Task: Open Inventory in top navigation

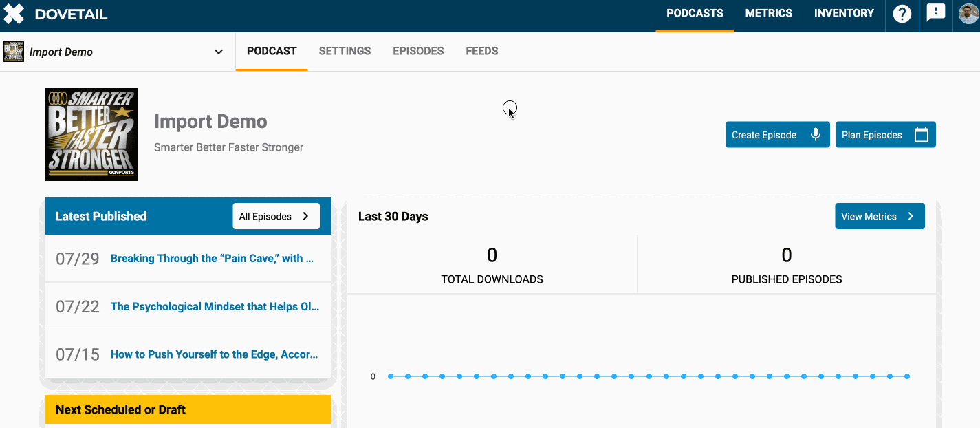Action: coord(844,14)
